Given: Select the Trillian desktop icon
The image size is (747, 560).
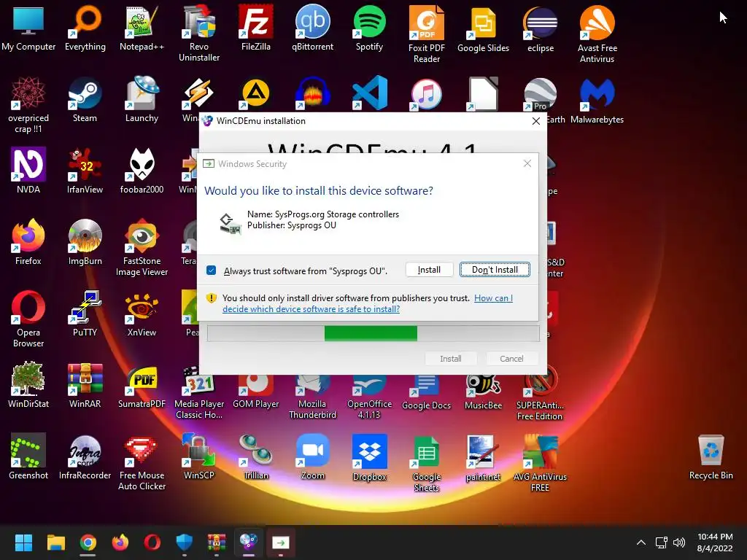Looking at the screenshot, I should pos(256,457).
